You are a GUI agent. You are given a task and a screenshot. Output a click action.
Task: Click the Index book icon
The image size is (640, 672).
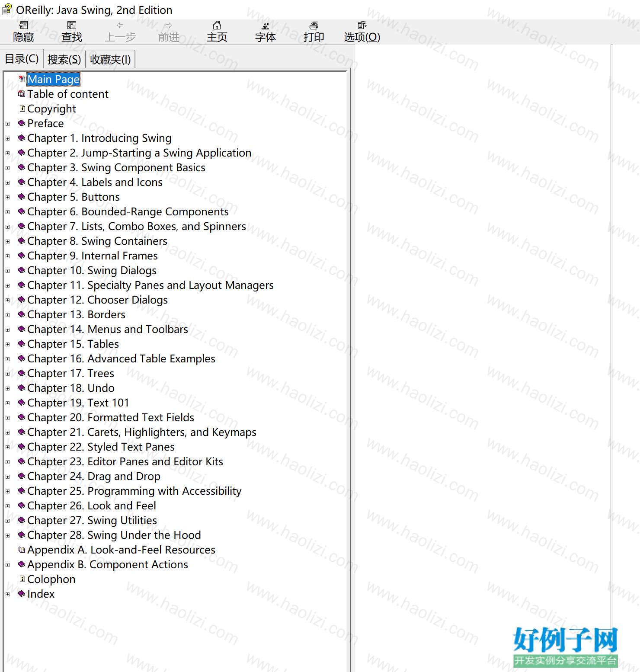point(22,594)
